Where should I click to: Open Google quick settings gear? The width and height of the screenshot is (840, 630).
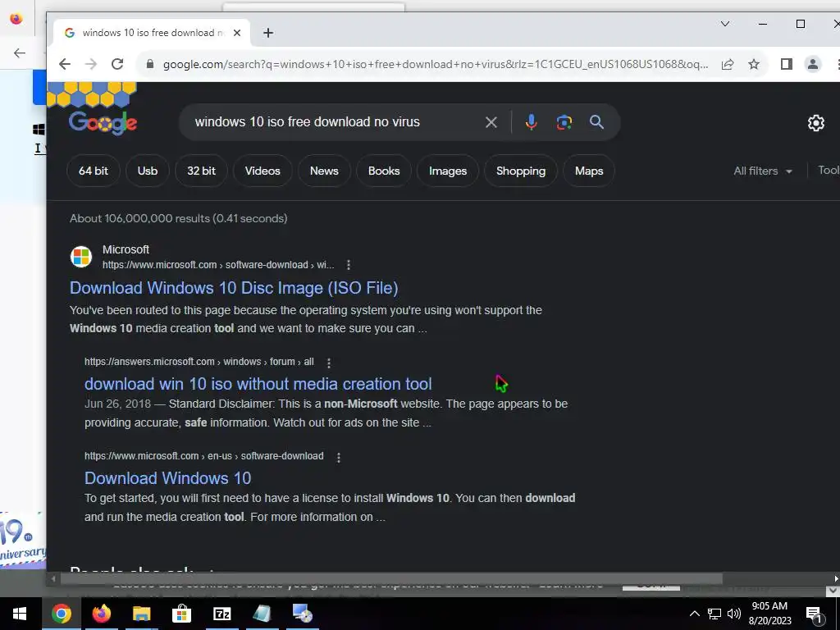pos(816,123)
